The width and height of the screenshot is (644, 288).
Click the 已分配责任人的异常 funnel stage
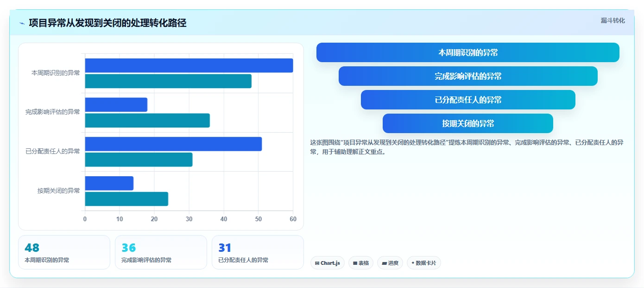pyautogui.click(x=468, y=100)
